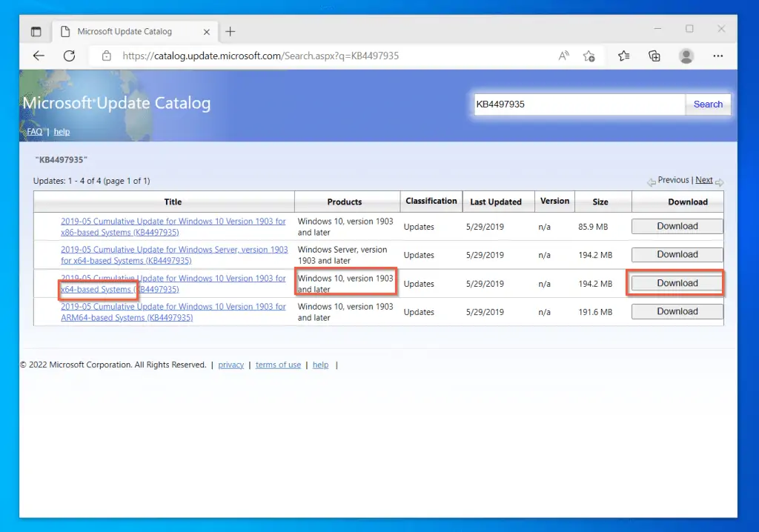Image resolution: width=759 pixels, height=532 pixels.
Task: Download the Windows 10 x64 update
Action: [677, 283]
